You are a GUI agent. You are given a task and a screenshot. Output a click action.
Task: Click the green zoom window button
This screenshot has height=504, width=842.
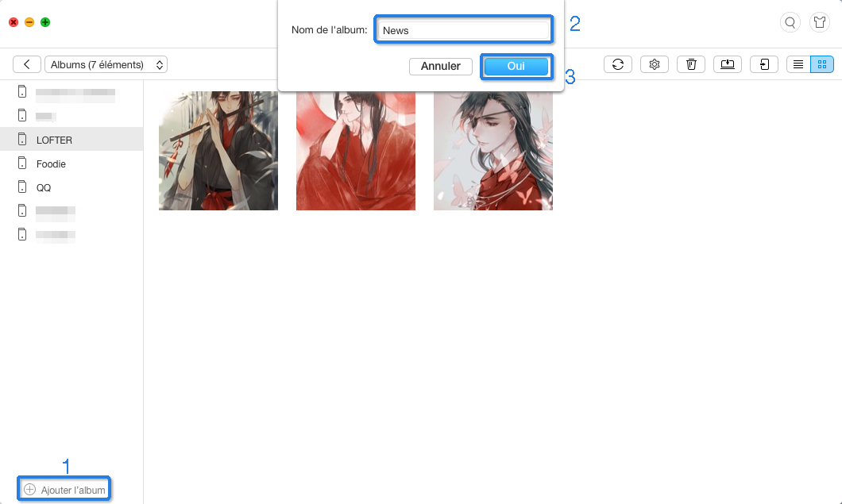tap(45, 22)
